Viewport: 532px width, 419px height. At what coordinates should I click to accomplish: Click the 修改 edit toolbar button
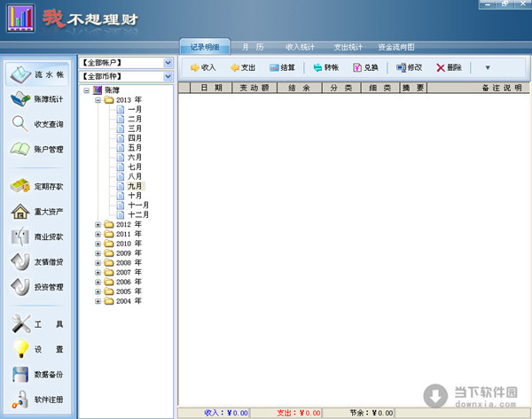(x=409, y=67)
